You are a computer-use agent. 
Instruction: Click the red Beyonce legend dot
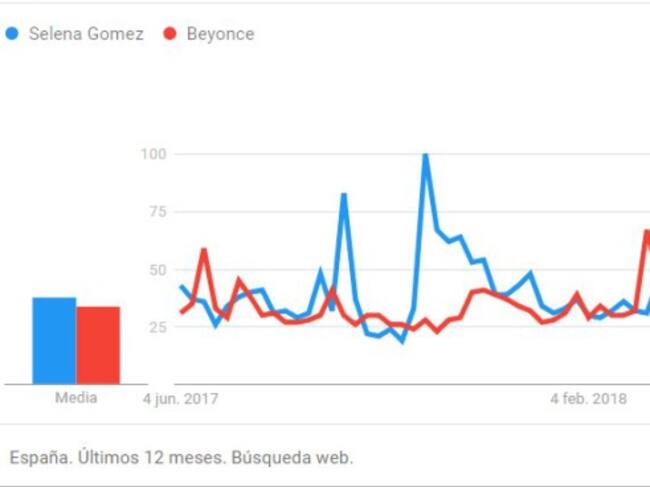[x=169, y=34]
